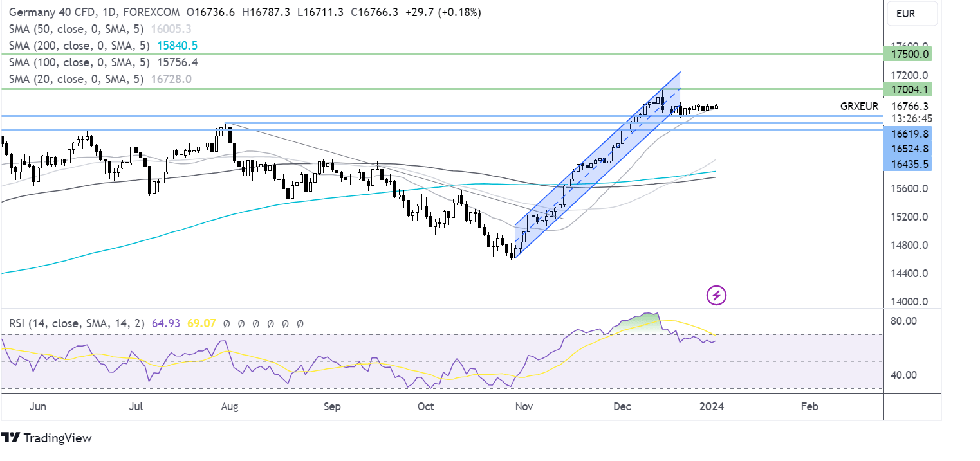
Task: Click the 13:26:45 countdown timer
Action: (x=911, y=119)
